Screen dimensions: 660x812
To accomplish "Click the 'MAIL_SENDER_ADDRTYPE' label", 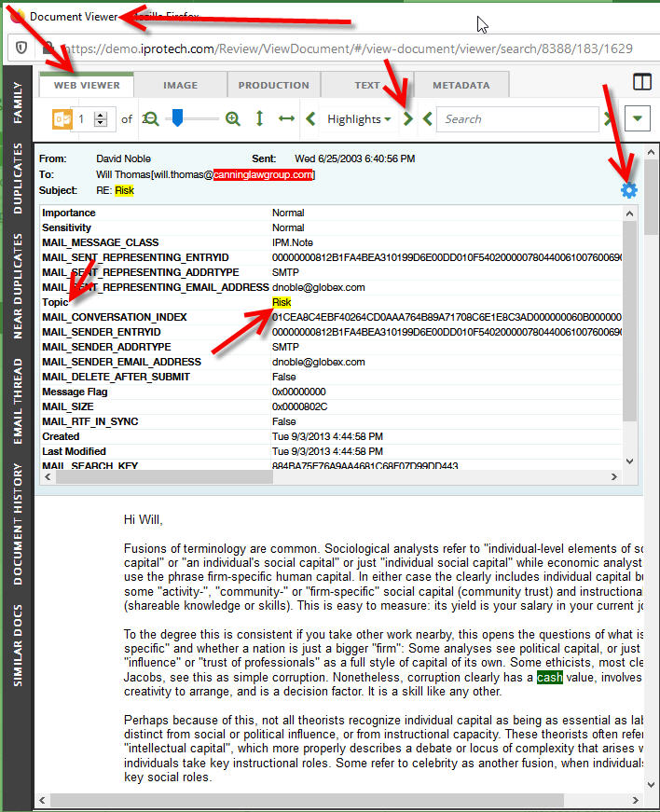I will (106, 347).
